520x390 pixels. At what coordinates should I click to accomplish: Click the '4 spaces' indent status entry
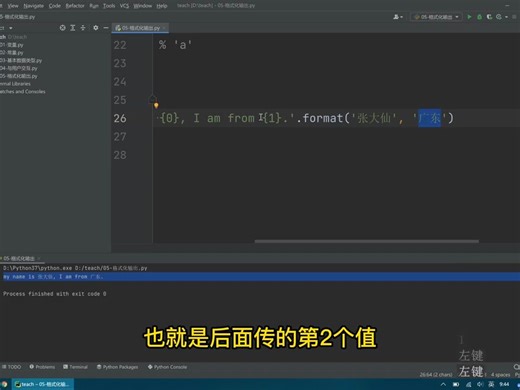(x=500, y=375)
